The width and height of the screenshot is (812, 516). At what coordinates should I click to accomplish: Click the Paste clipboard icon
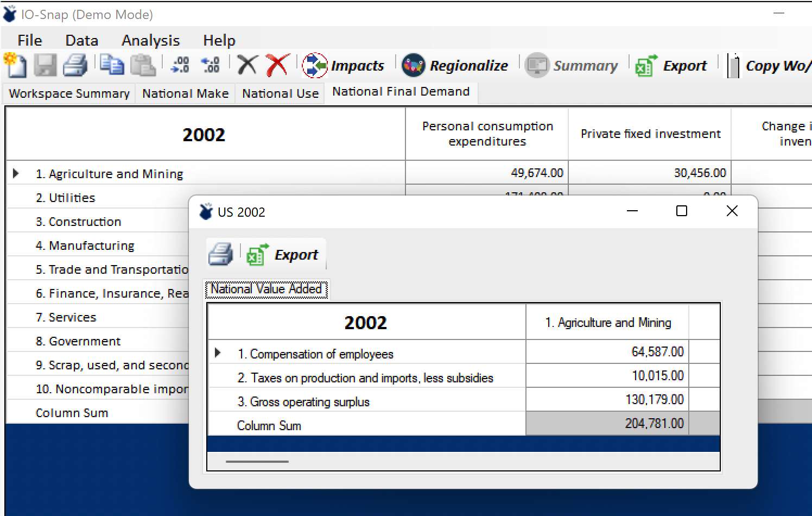click(143, 65)
